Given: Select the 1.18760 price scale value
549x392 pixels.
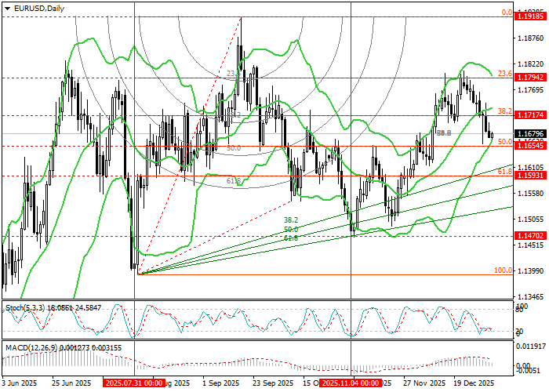Looking at the screenshot, I should 530,38.
